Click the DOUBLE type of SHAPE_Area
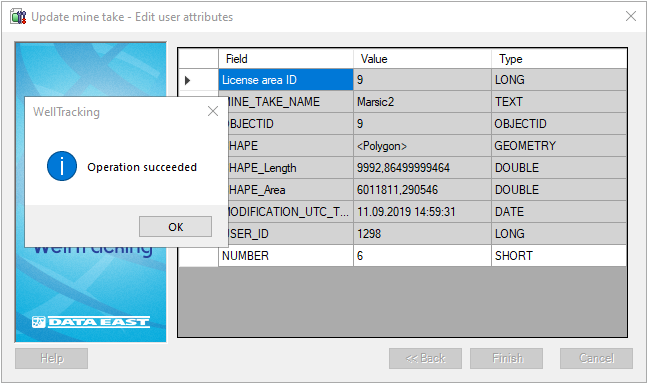This screenshot has height=385, width=648. (559, 190)
